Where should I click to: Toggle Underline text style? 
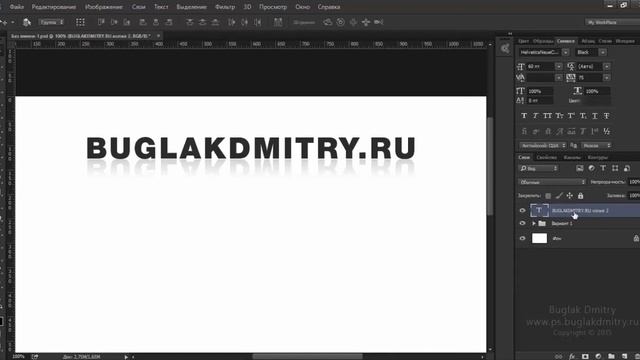pos(595,116)
